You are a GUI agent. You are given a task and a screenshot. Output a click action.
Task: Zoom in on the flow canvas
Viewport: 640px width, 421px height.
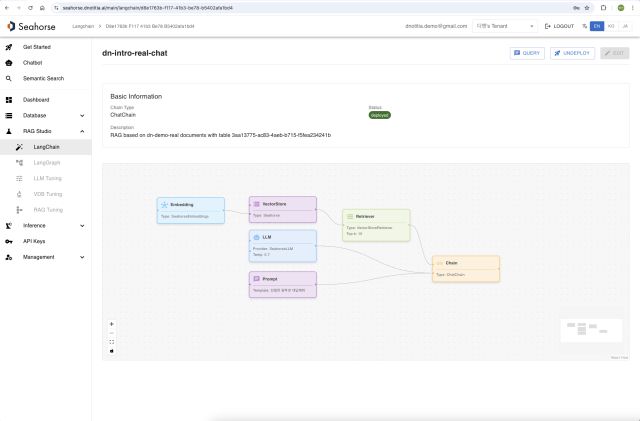pos(111,324)
